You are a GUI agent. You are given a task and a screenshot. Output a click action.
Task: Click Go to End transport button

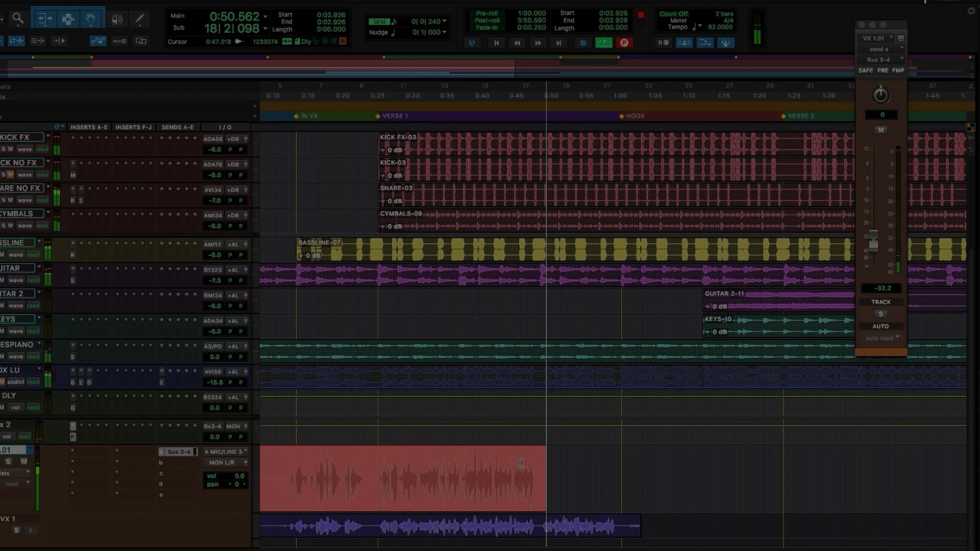coord(559,43)
